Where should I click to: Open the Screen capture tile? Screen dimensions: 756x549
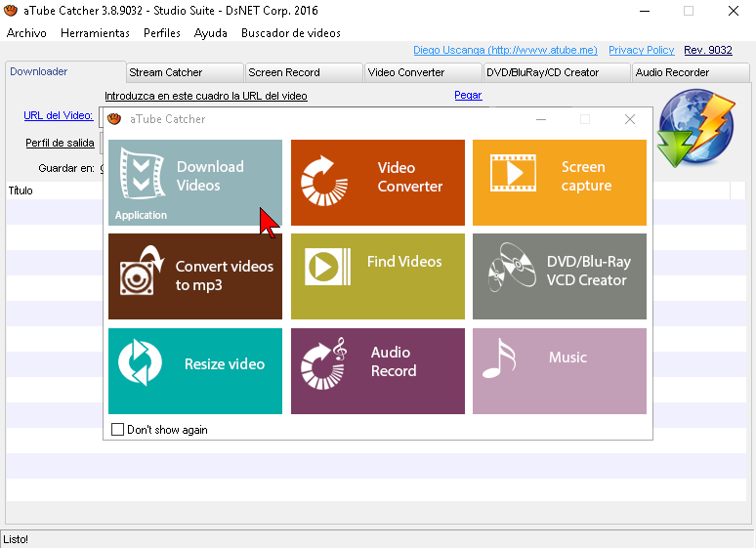point(560,183)
